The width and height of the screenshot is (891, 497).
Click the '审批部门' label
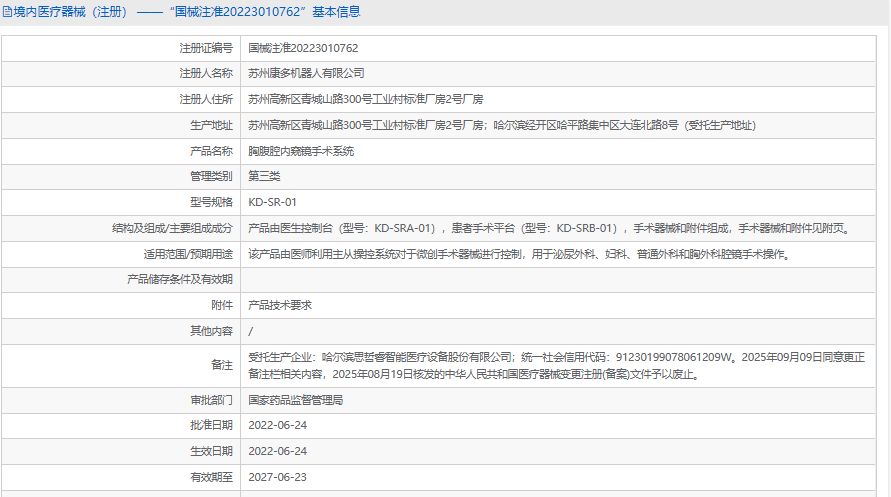[211, 400]
